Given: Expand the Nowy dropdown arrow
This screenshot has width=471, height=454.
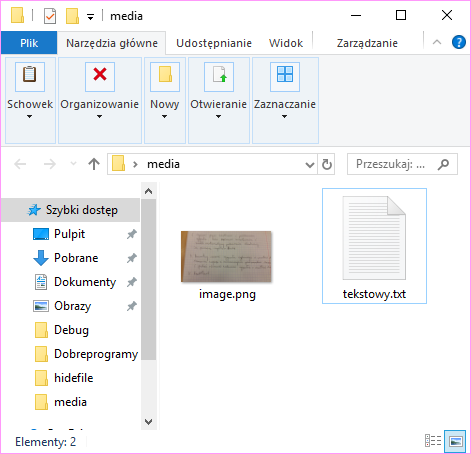Looking at the screenshot, I should (164, 116).
